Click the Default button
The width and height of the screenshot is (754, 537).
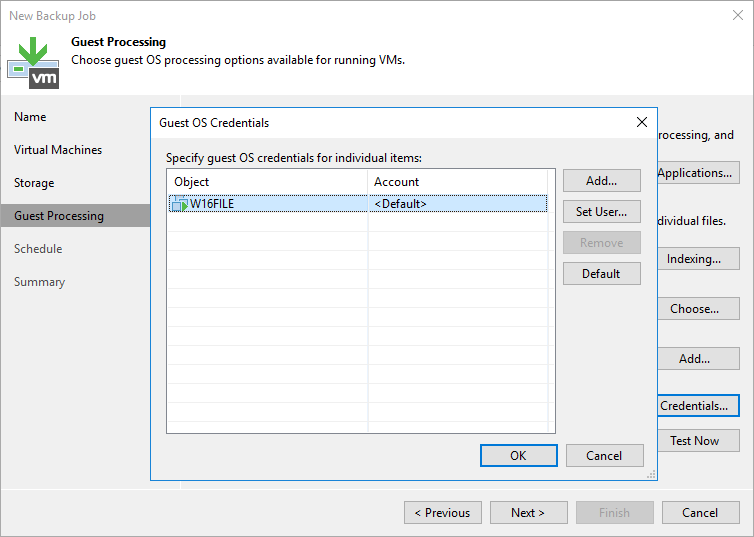tap(601, 274)
